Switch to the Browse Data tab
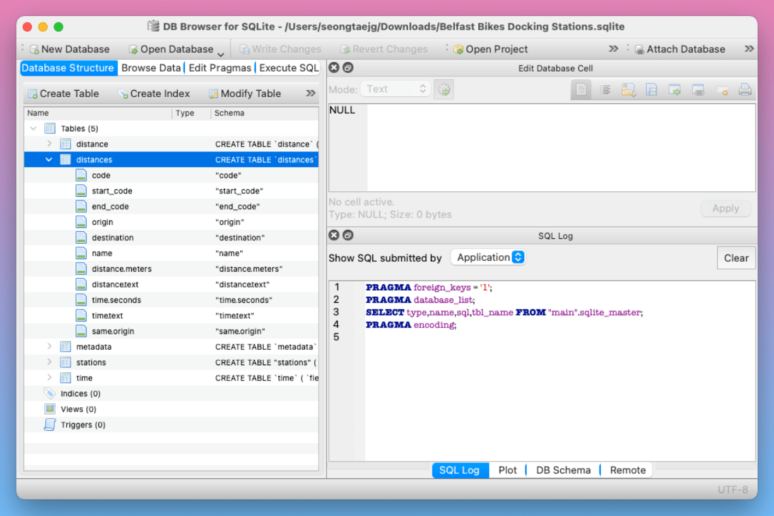774x516 pixels. click(x=151, y=68)
